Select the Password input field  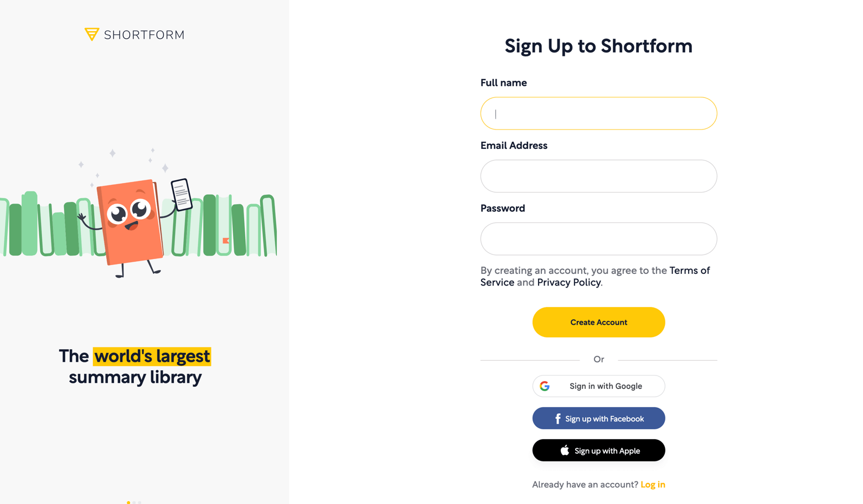[598, 239]
